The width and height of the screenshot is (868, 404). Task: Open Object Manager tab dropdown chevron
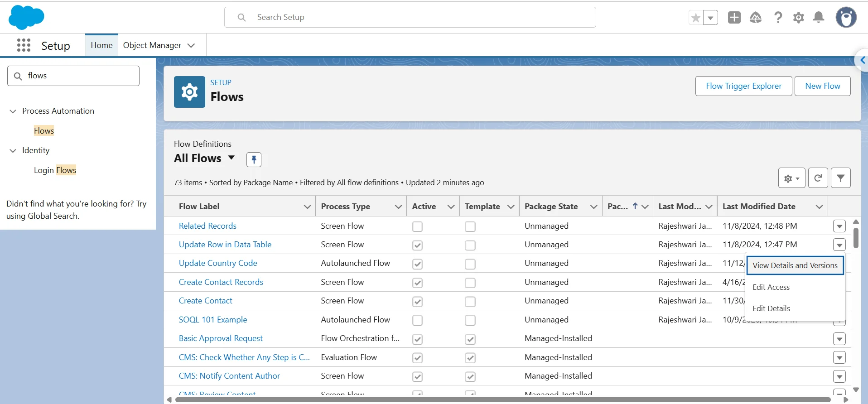tap(191, 45)
